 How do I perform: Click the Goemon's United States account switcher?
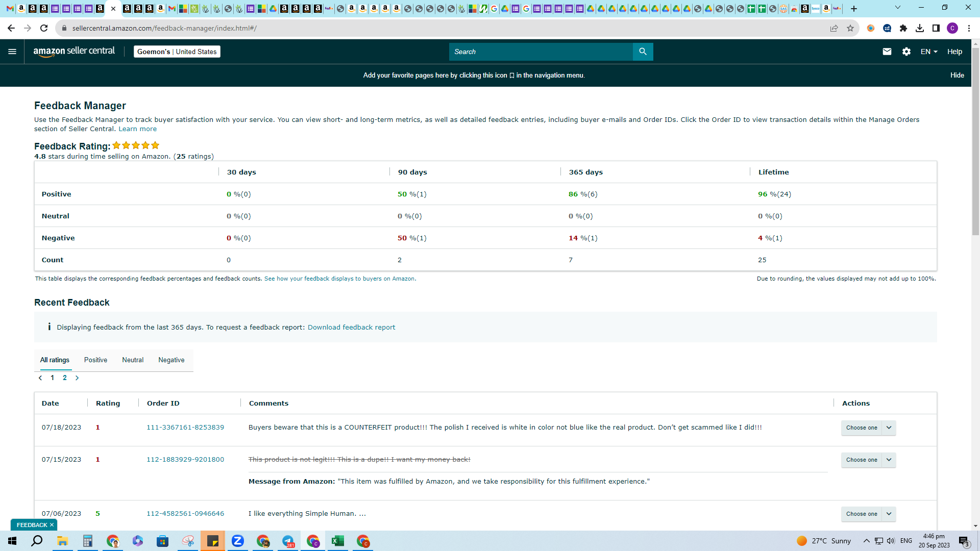click(x=177, y=52)
